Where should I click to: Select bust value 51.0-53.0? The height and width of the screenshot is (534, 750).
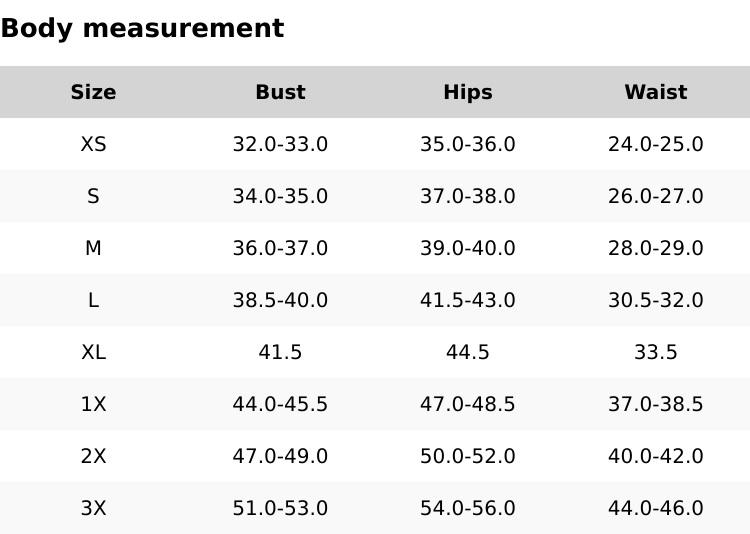pyautogui.click(x=280, y=509)
